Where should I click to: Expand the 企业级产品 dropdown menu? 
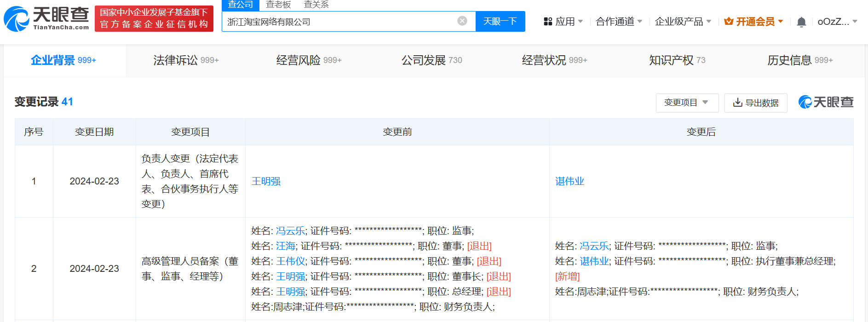(x=683, y=22)
